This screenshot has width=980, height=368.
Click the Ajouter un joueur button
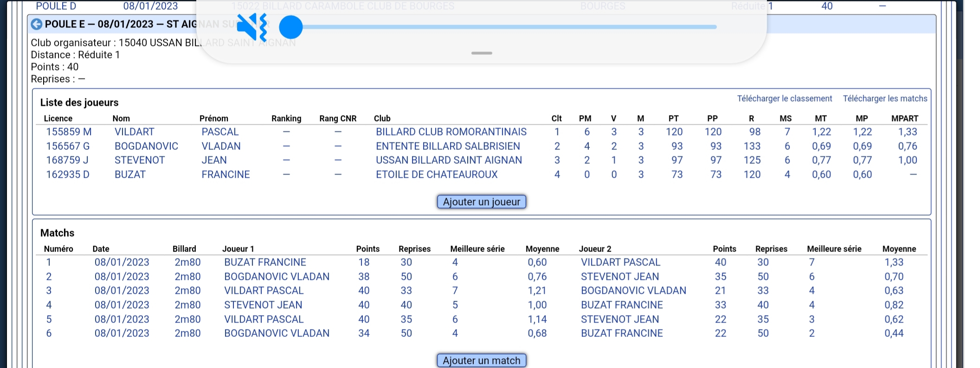(482, 202)
